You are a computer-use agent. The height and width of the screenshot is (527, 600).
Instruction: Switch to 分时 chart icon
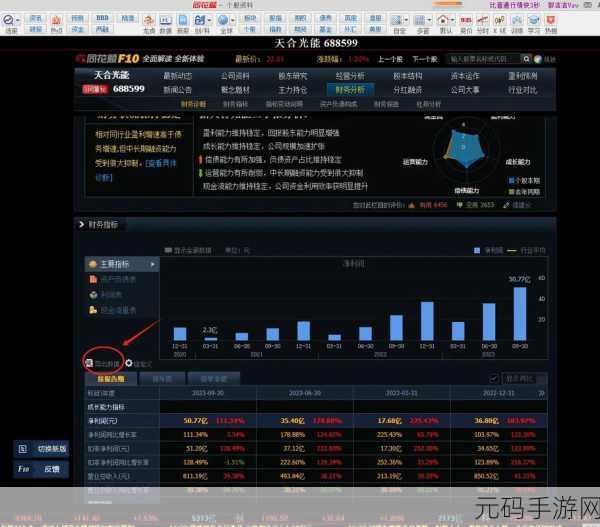483,20
